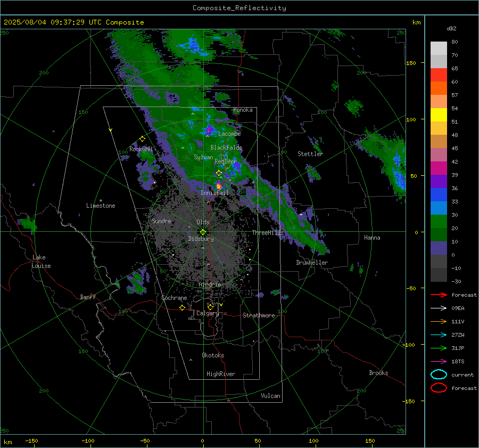Viewport: 479px width, 448px height.
Task: Click the Calgary city label
Action: tap(208, 313)
